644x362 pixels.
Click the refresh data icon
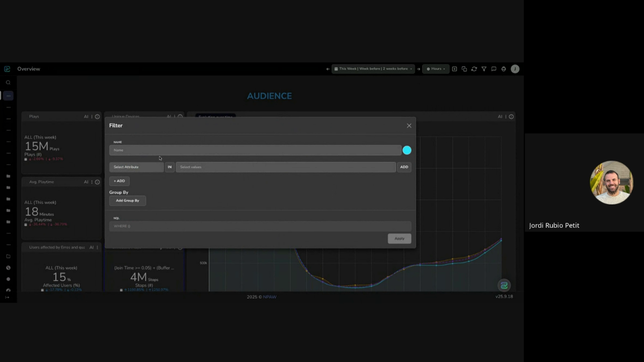pos(474,69)
